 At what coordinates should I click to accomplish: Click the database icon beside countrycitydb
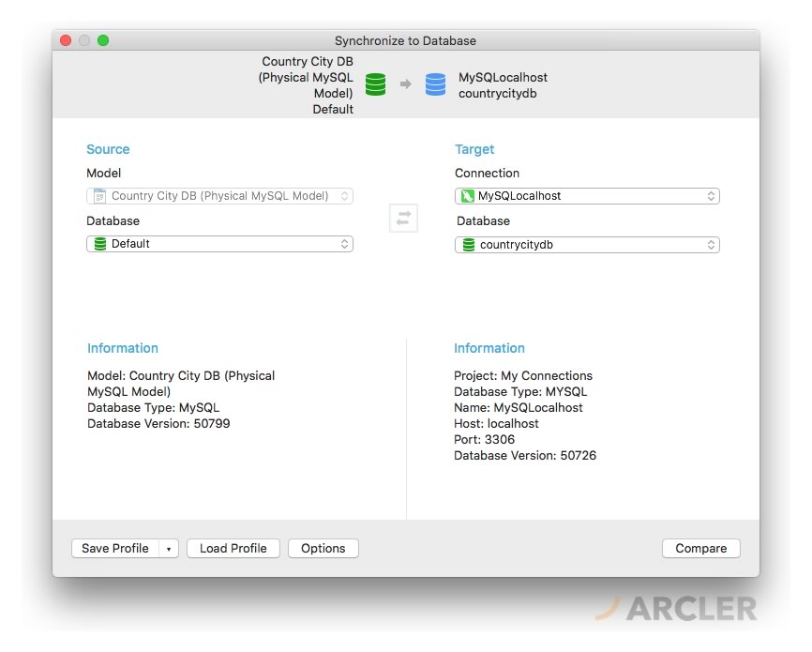(x=468, y=245)
